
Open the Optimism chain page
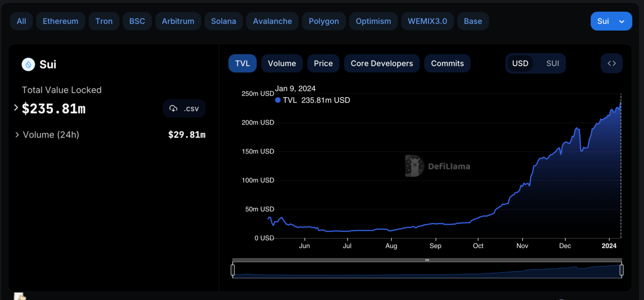coord(373,21)
